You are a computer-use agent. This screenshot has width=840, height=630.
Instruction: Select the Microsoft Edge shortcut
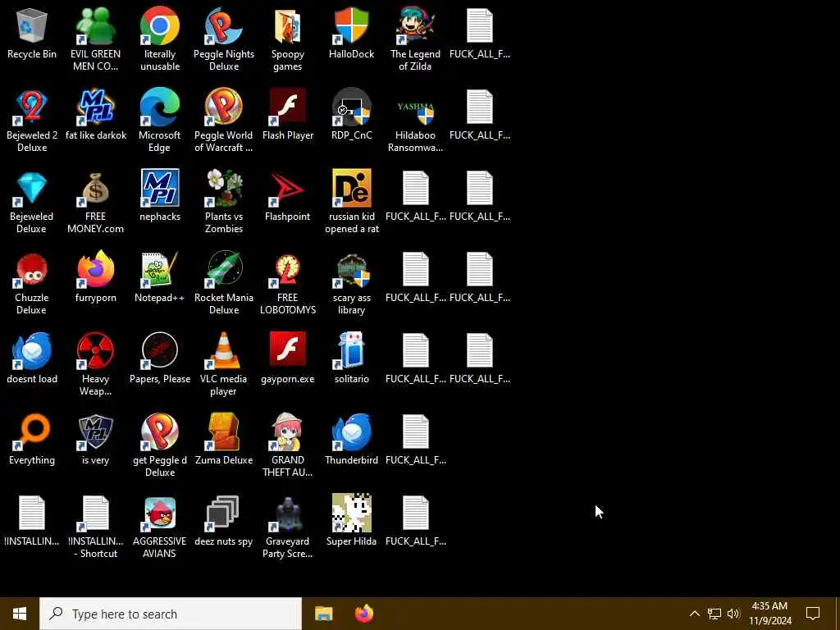tap(160, 121)
